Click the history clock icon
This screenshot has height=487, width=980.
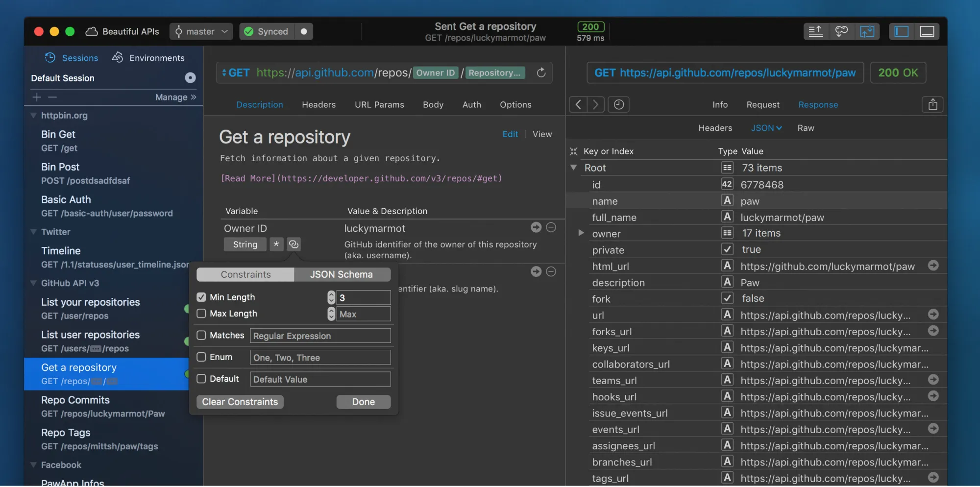point(618,104)
